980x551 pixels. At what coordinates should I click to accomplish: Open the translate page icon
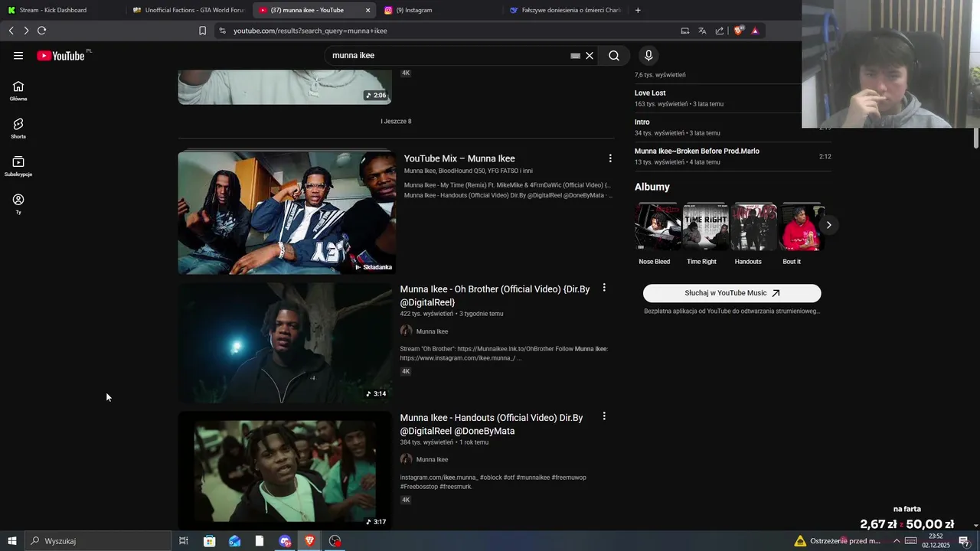[702, 31]
